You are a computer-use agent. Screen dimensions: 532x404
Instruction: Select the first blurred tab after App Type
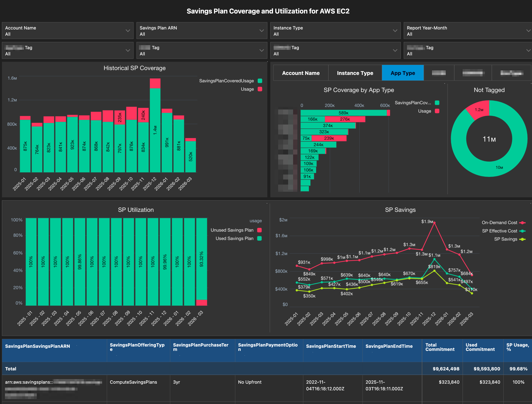click(x=439, y=73)
